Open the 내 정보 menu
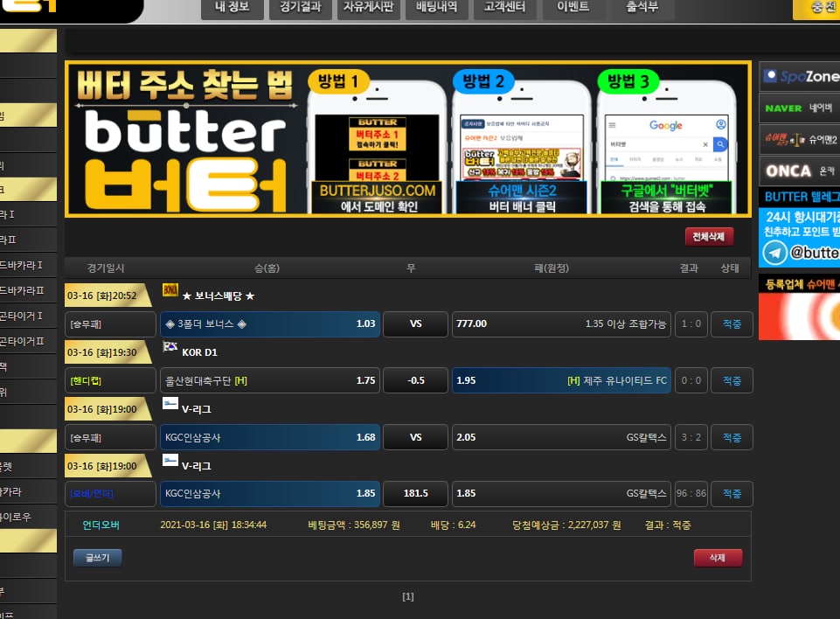The height and width of the screenshot is (619, 840). pyautogui.click(x=232, y=8)
